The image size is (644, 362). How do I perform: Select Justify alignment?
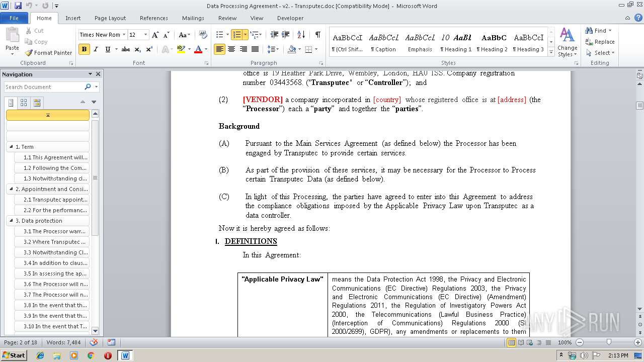(255, 49)
